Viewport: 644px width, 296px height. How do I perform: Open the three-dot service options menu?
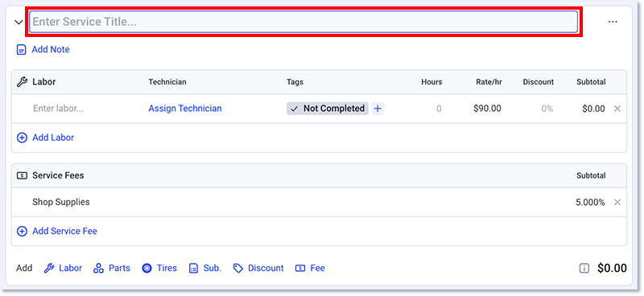click(x=613, y=22)
